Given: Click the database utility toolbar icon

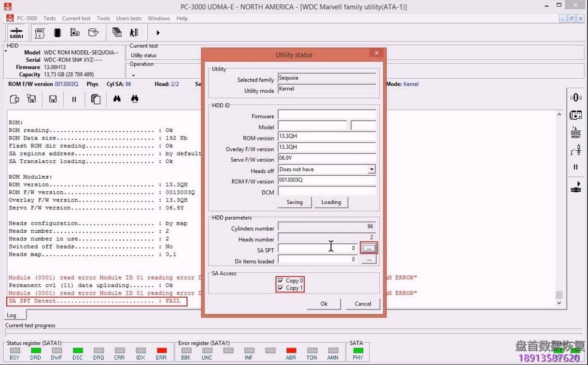Looking at the screenshot, I should [x=93, y=32].
